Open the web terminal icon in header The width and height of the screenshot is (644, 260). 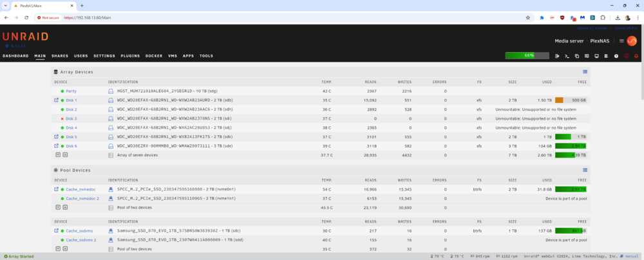tap(567, 56)
